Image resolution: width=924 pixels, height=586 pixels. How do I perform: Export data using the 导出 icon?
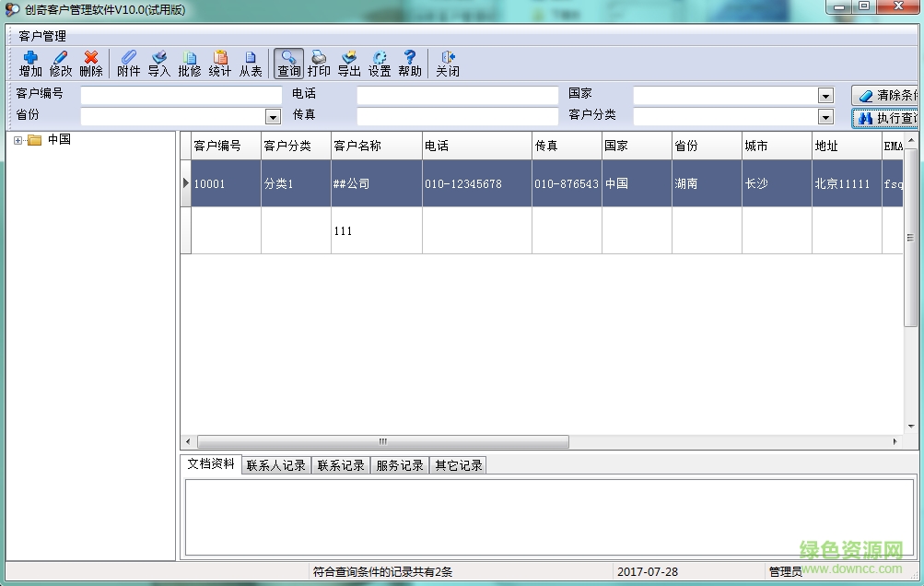point(348,63)
